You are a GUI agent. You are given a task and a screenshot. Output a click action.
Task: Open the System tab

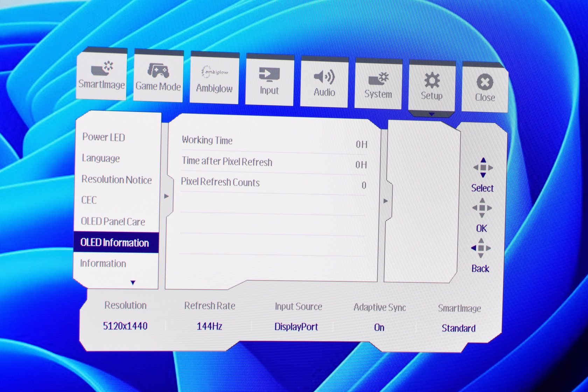[x=378, y=84]
